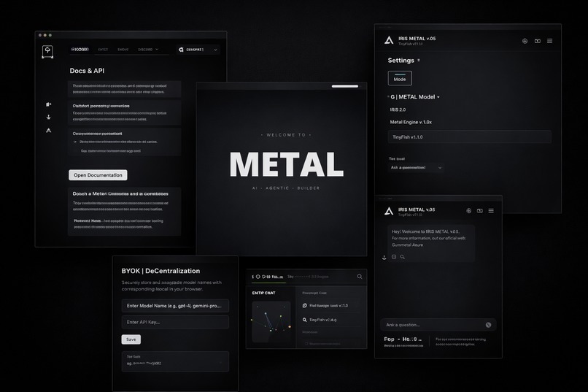Click the card icon in Settings window header

[x=538, y=41]
